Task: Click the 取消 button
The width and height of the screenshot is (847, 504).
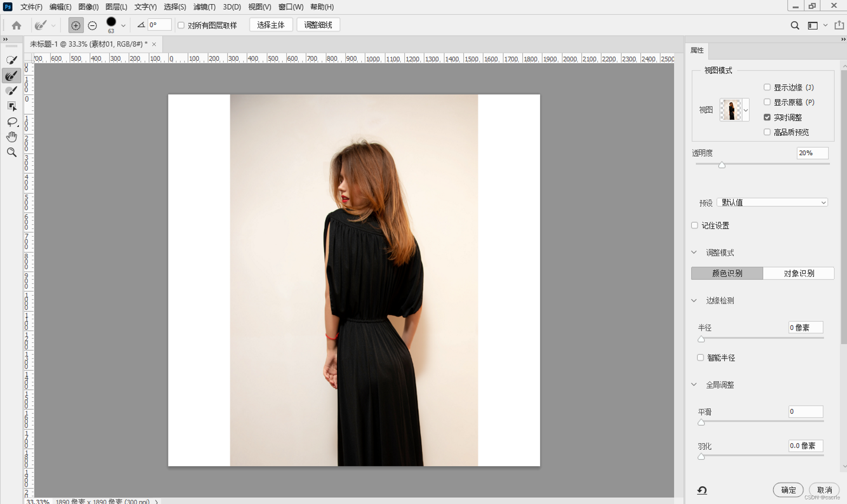Action: (x=824, y=490)
